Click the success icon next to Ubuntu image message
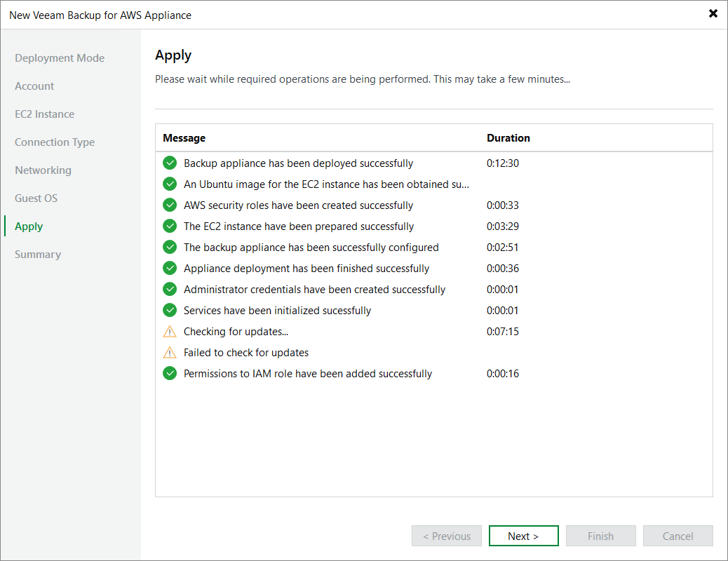This screenshot has width=728, height=561. 170,184
